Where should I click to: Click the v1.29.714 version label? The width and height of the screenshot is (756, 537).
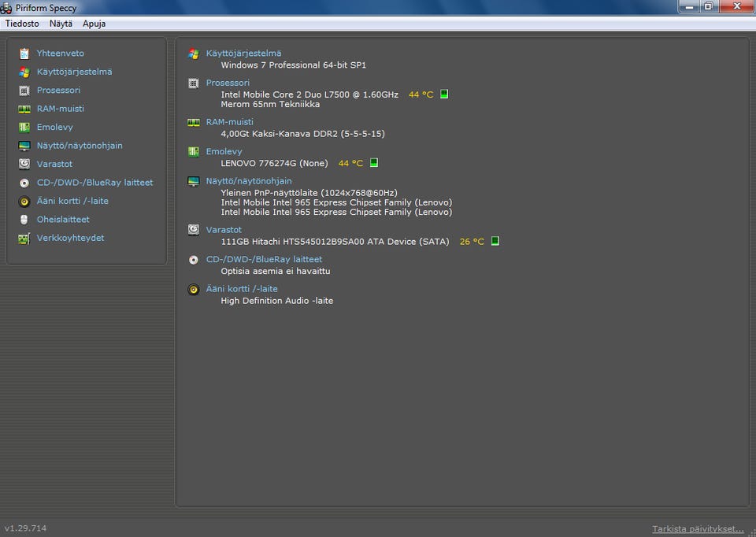25,528
